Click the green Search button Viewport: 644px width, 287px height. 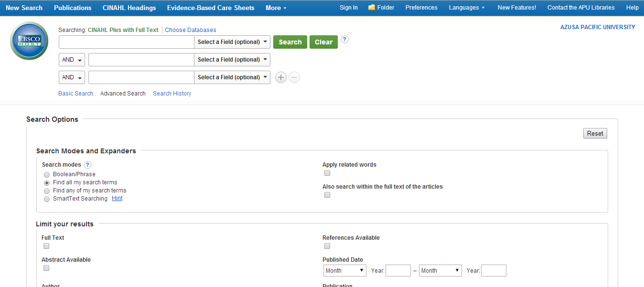click(x=290, y=42)
